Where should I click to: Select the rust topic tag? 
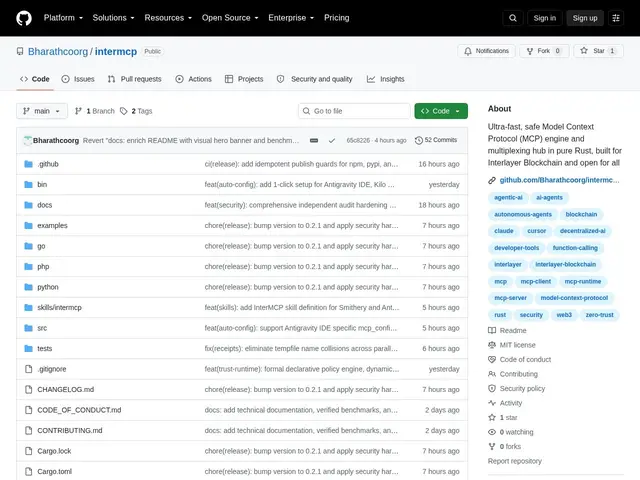[x=500, y=315]
